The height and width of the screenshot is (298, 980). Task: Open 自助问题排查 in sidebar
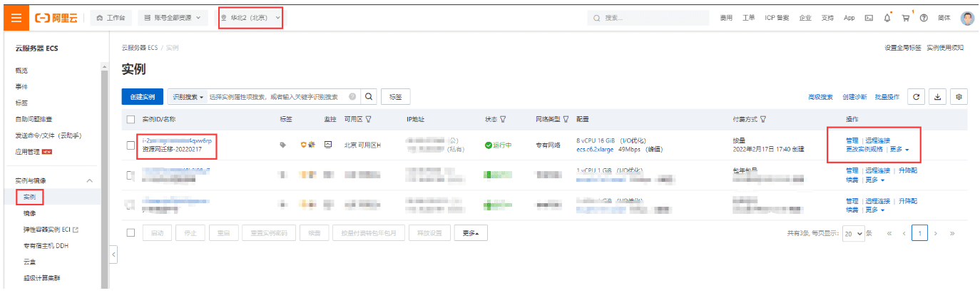coord(34,119)
